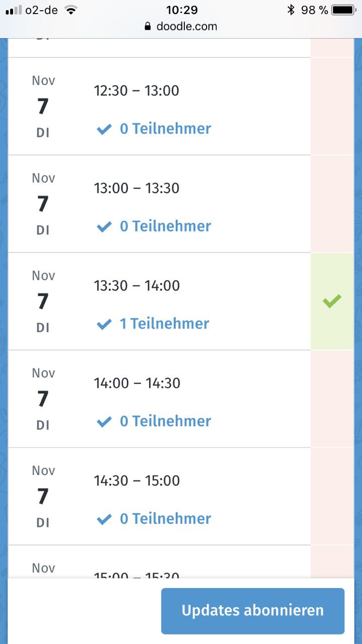Tap the battery icon in status bar
This screenshot has width=362, height=644.
point(344,10)
